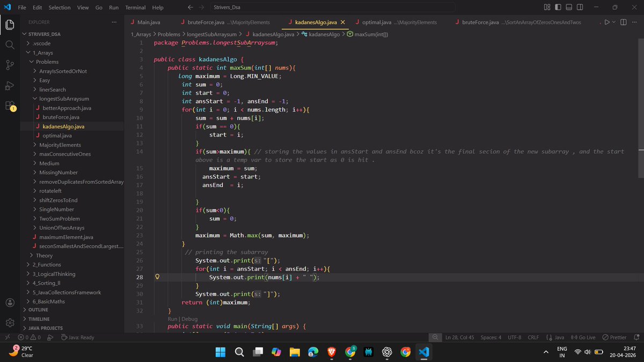644x362 pixels.
Task: Collapse the STRIVERS_DSA root folder
Action: point(72,34)
